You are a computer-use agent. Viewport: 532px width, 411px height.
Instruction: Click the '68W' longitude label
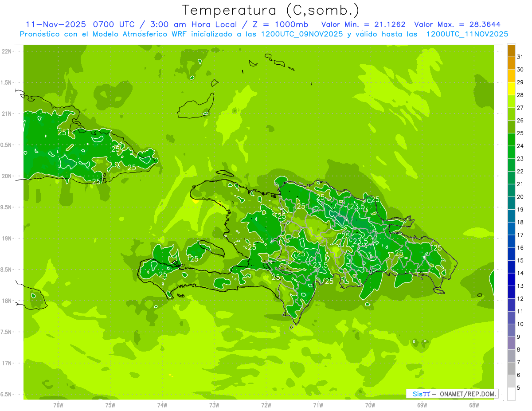474,405
